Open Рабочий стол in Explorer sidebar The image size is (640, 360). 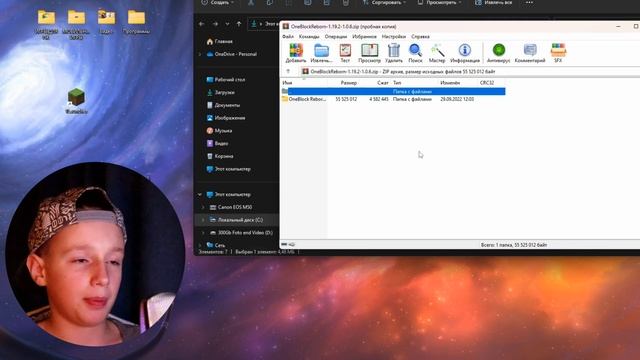pos(226,80)
